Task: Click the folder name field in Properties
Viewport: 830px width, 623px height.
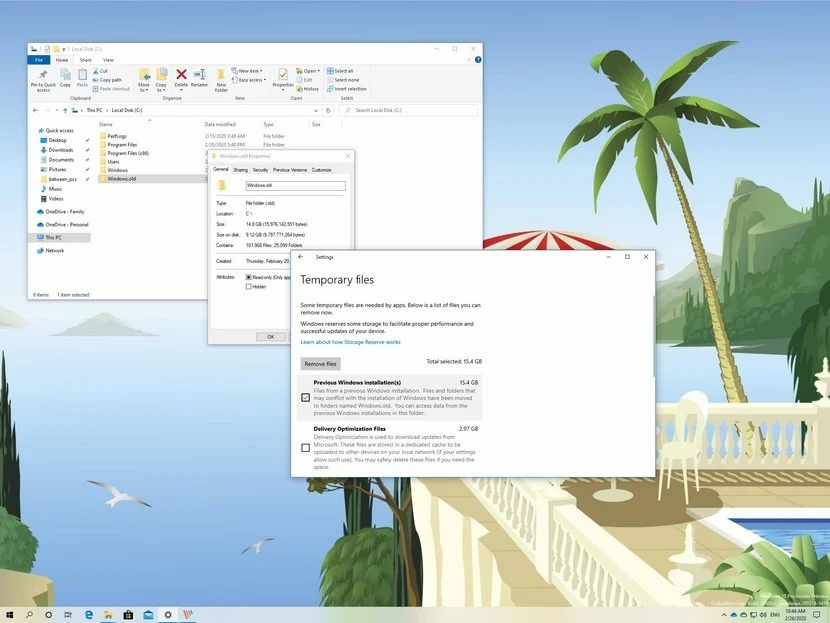Action: (295, 185)
